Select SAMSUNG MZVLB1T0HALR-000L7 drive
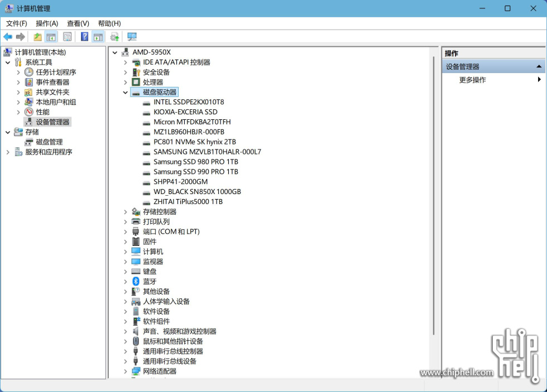 [207, 152]
